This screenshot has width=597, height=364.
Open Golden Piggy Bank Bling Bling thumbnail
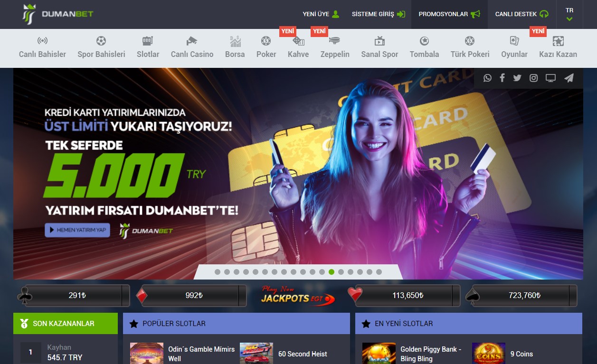[x=379, y=354]
